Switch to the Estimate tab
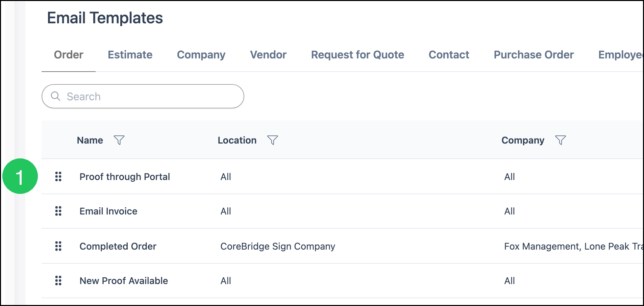This screenshot has width=644, height=306. (x=130, y=55)
